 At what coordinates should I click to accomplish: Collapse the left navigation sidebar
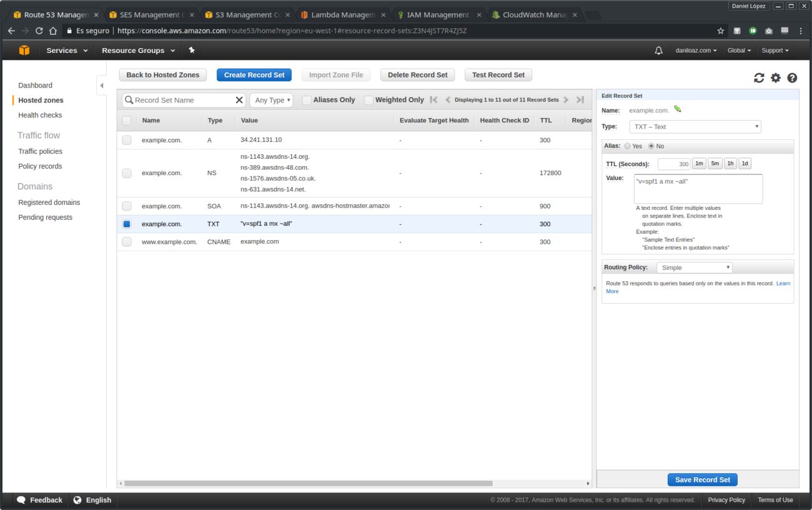coord(102,86)
